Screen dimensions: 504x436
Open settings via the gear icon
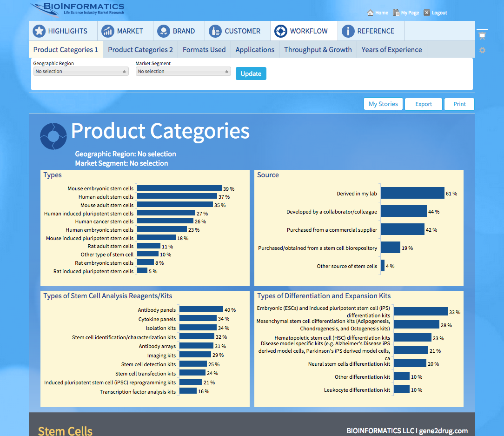tap(482, 50)
